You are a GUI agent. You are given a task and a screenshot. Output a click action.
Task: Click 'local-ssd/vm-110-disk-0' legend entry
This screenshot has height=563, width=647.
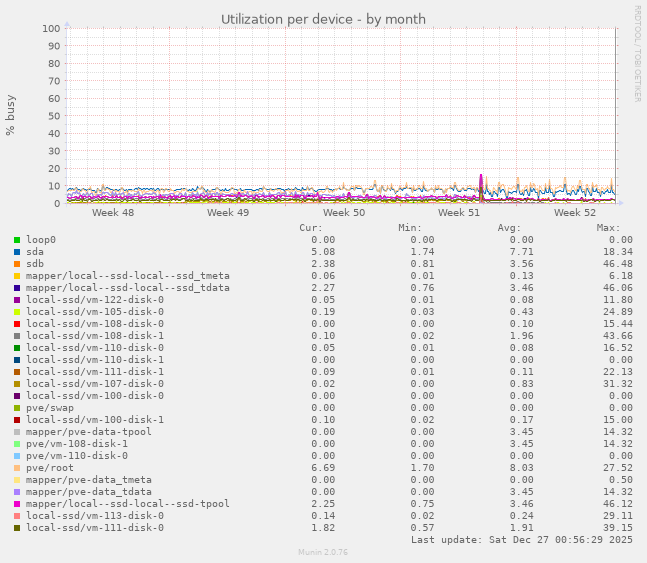tap(95, 348)
